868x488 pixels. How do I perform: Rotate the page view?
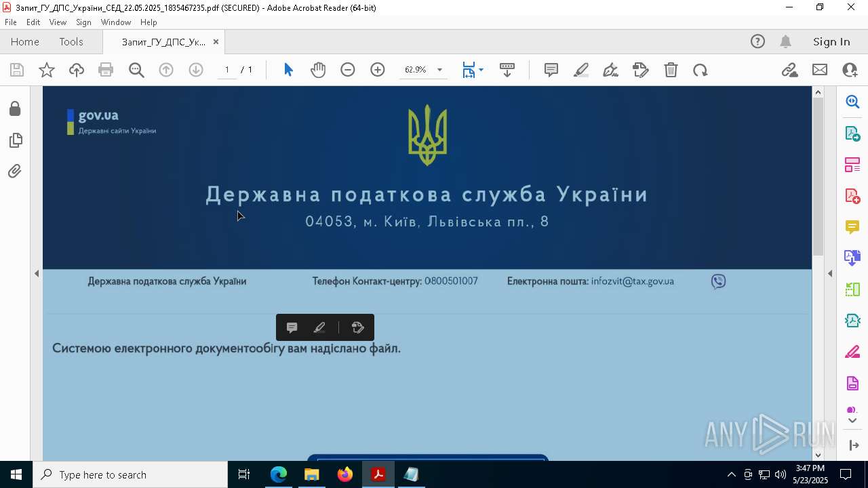[x=701, y=70]
